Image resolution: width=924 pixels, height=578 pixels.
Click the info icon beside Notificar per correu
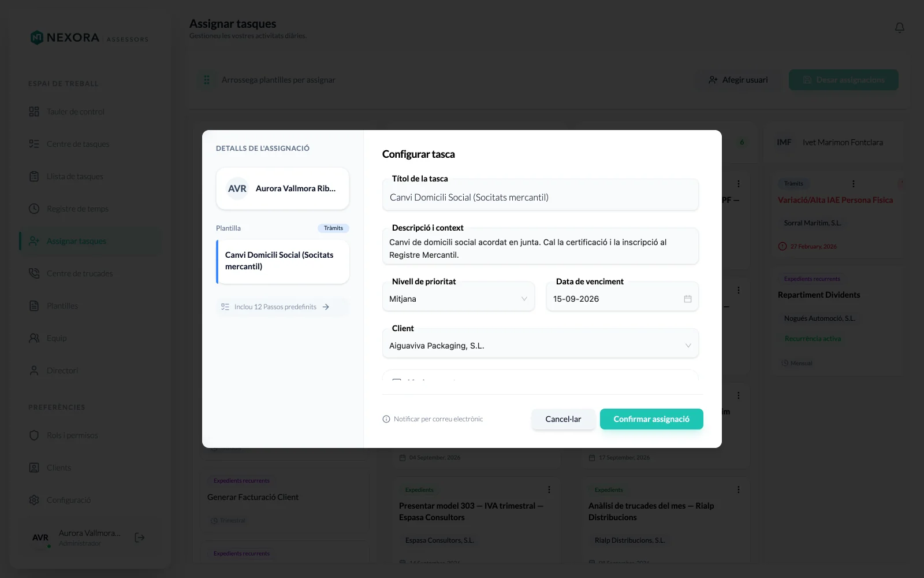(x=386, y=419)
